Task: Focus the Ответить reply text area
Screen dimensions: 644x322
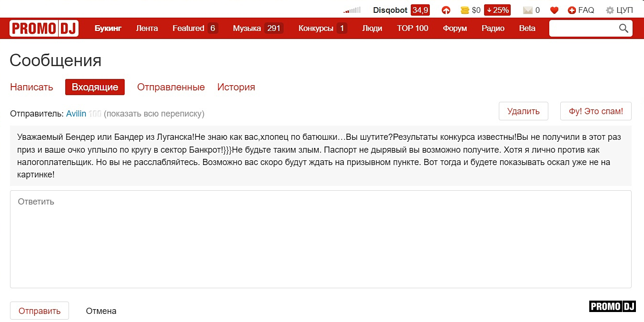Action: click(320, 239)
